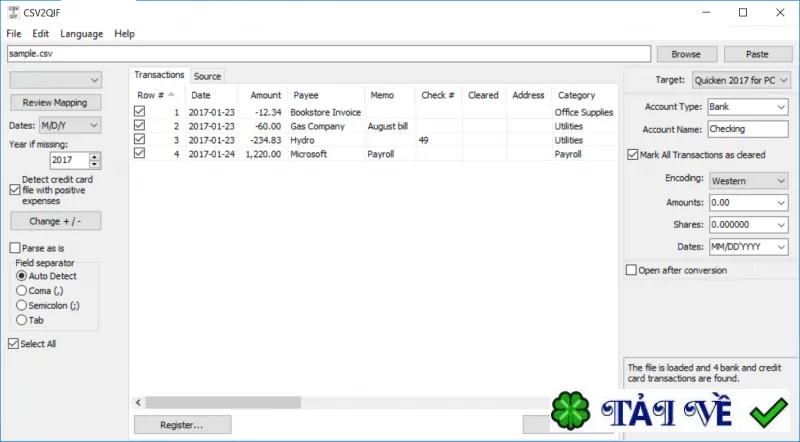Click the Review Mapping button
Viewport: 800px width, 442px height.
coord(56,103)
